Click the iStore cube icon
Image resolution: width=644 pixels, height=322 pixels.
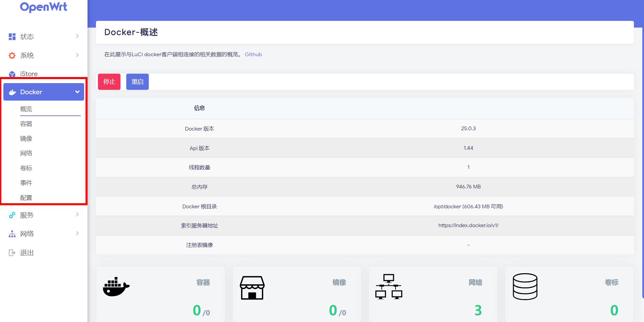[x=12, y=74]
